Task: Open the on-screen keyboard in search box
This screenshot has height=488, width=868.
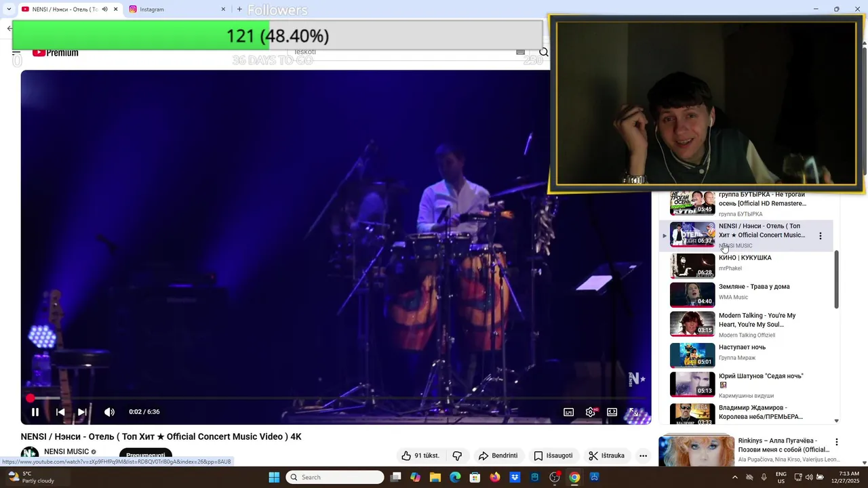Action: [x=520, y=52]
